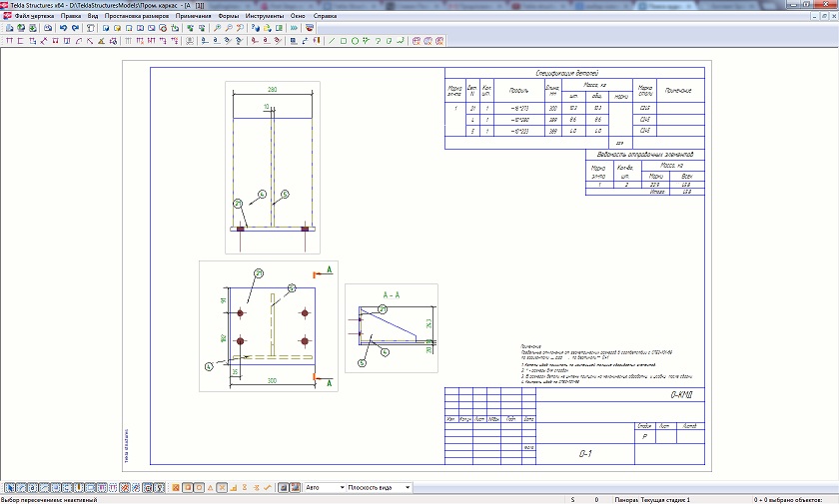Click the zoom magnifier icon in toolbar
839x504 pixels.
(x=218, y=28)
